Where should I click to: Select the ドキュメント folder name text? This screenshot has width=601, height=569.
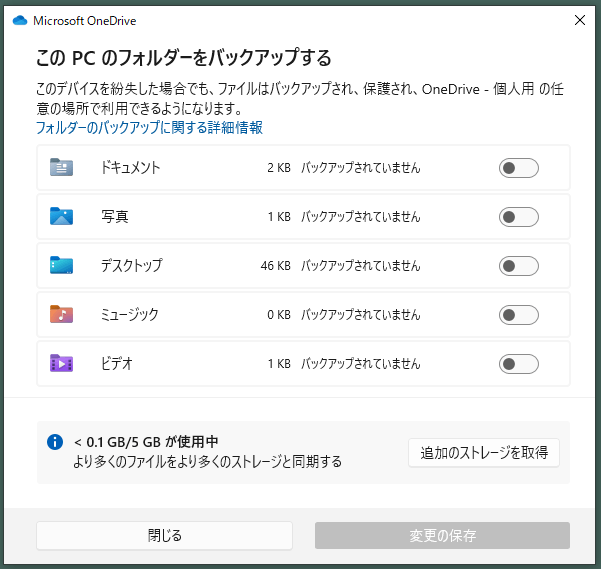(x=130, y=167)
